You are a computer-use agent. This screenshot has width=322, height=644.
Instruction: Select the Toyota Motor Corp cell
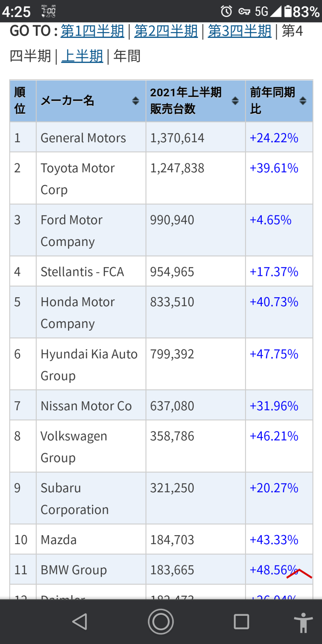(77, 178)
